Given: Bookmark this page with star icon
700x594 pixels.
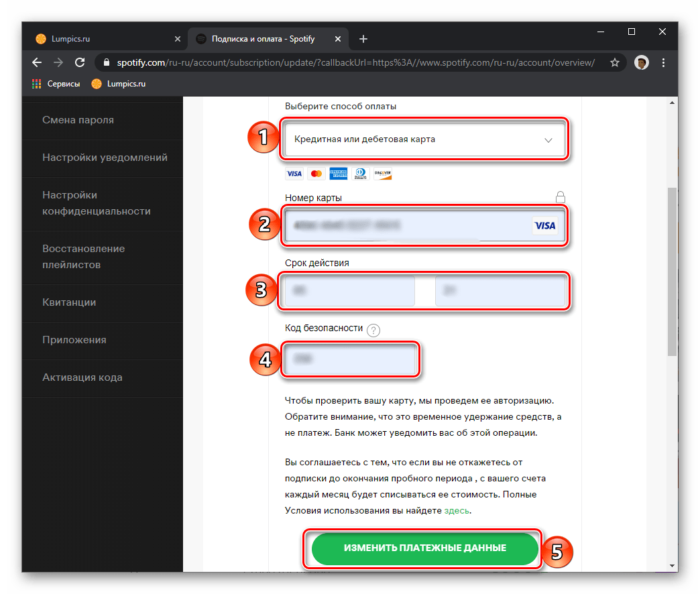Looking at the screenshot, I should [614, 62].
